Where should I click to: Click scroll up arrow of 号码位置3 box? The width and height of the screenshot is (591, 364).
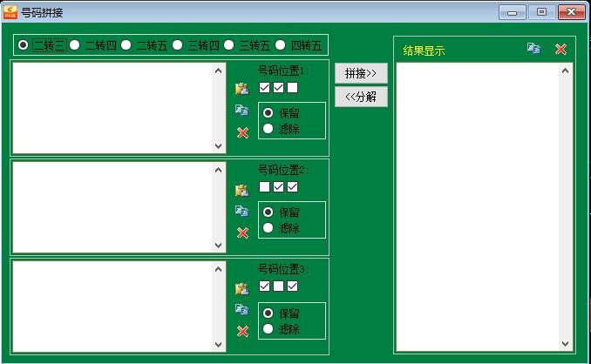pyautogui.click(x=219, y=269)
